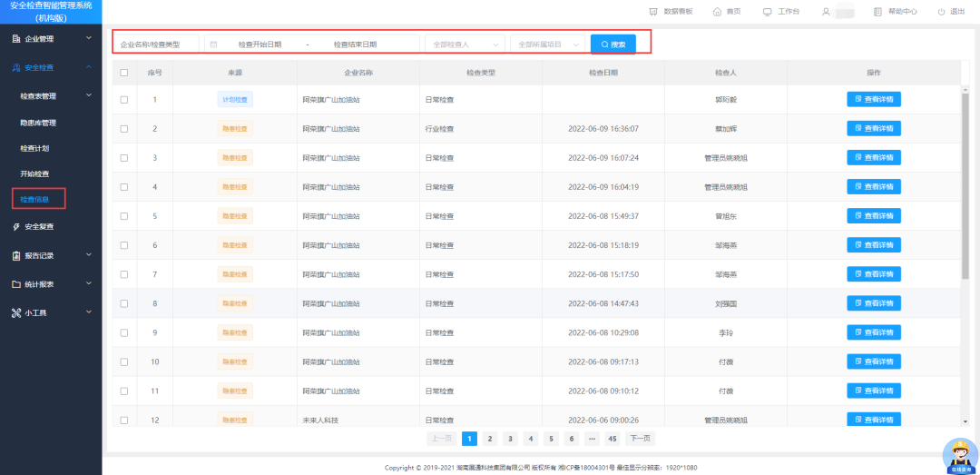
Task: Check the checkbox for row 5
Action: (x=124, y=216)
